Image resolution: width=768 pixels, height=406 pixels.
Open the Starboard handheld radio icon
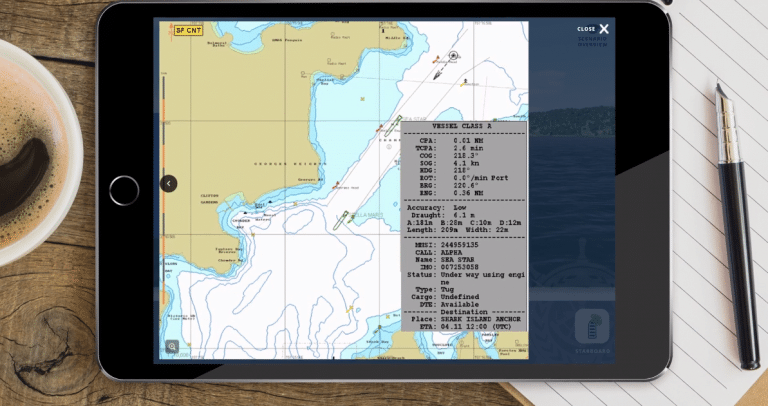click(x=592, y=327)
